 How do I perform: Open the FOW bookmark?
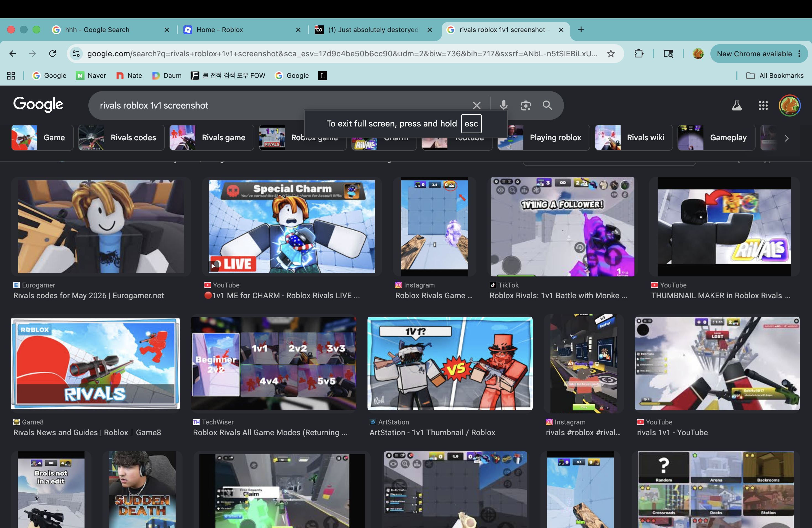click(x=228, y=75)
